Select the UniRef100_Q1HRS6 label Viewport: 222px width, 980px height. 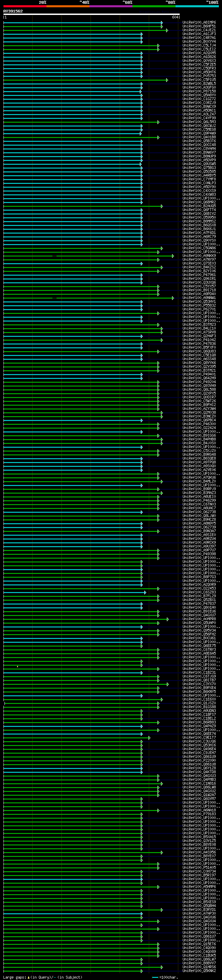tap(199, 967)
